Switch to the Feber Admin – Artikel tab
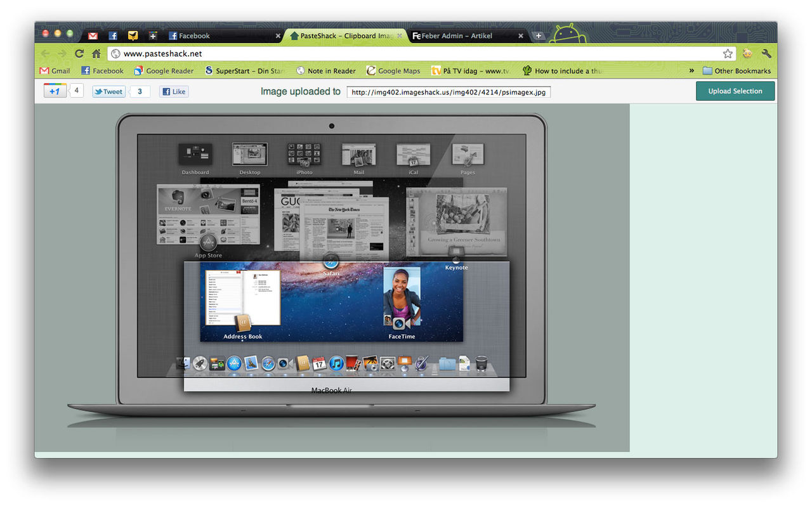This screenshot has width=812, height=506. (457, 36)
